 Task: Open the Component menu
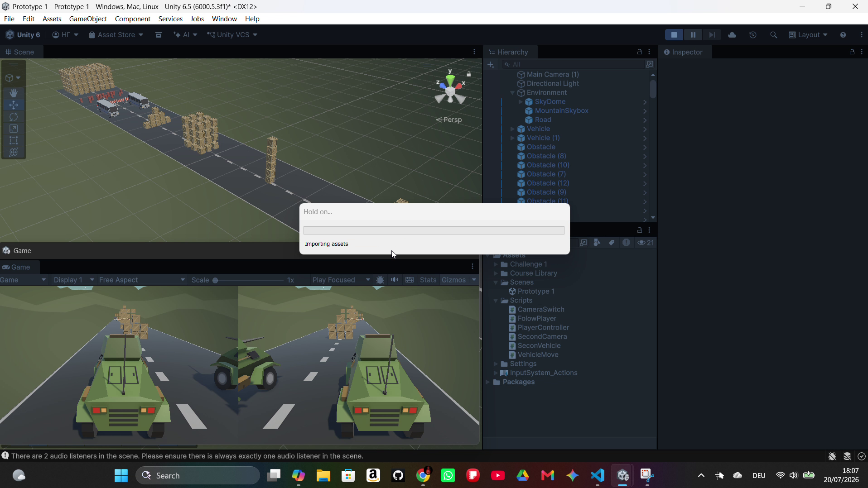(132, 19)
